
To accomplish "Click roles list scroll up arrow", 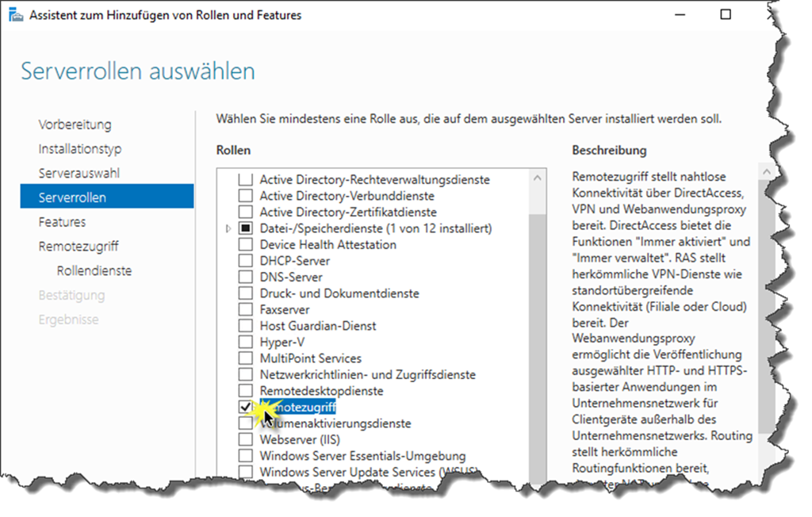I will (x=538, y=178).
